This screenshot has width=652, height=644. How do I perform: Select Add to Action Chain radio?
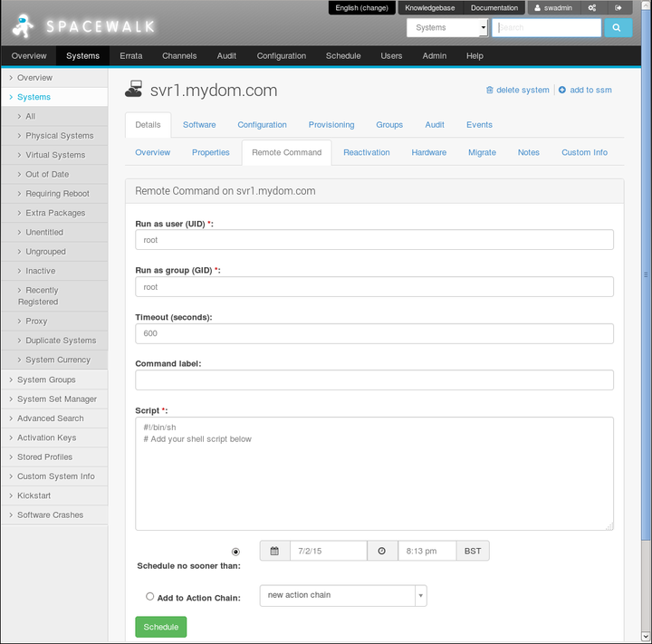point(149,596)
